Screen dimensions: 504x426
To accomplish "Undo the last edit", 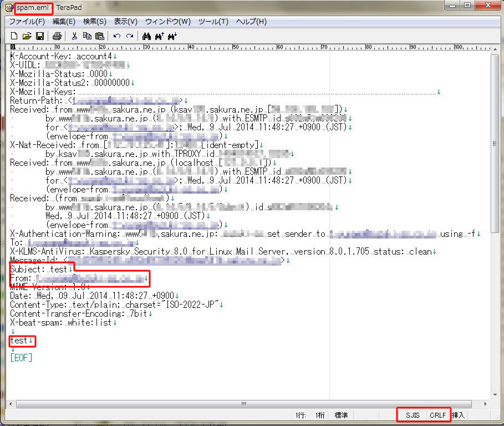I will 117,36.
